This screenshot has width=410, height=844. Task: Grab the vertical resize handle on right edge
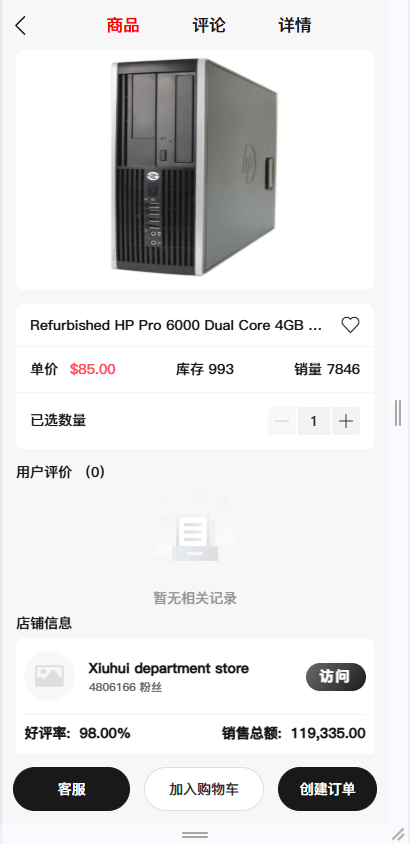pyautogui.click(x=398, y=413)
